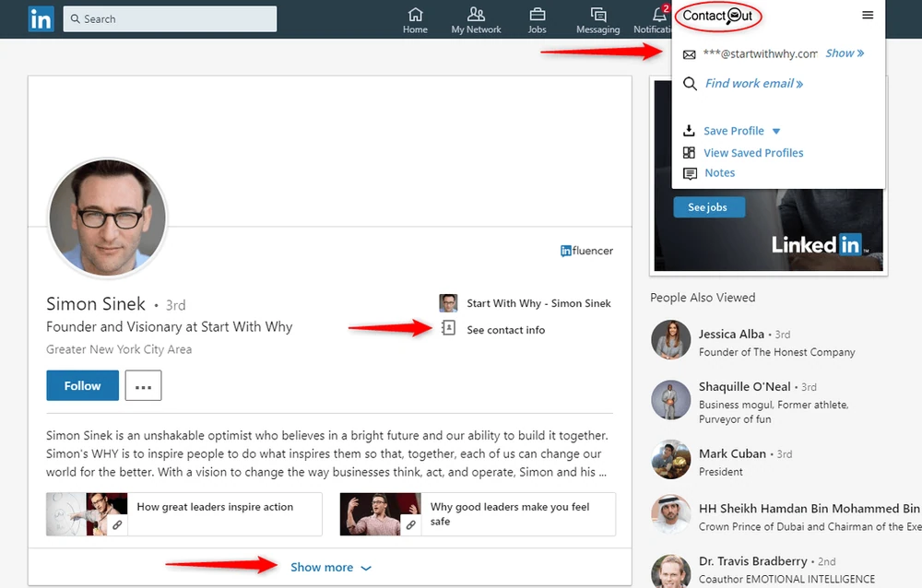The width and height of the screenshot is (922, 588).
Task: Expand Show more chevron in summary
Action: (366, 568)
